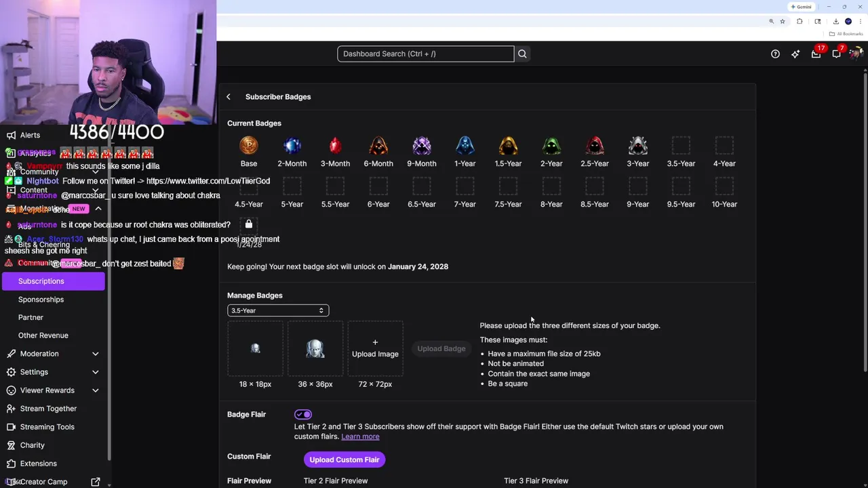Viewport: 868px width, 488px height.
Task: Select the 3-Year white hooded badge
Action: click(638, 146)
